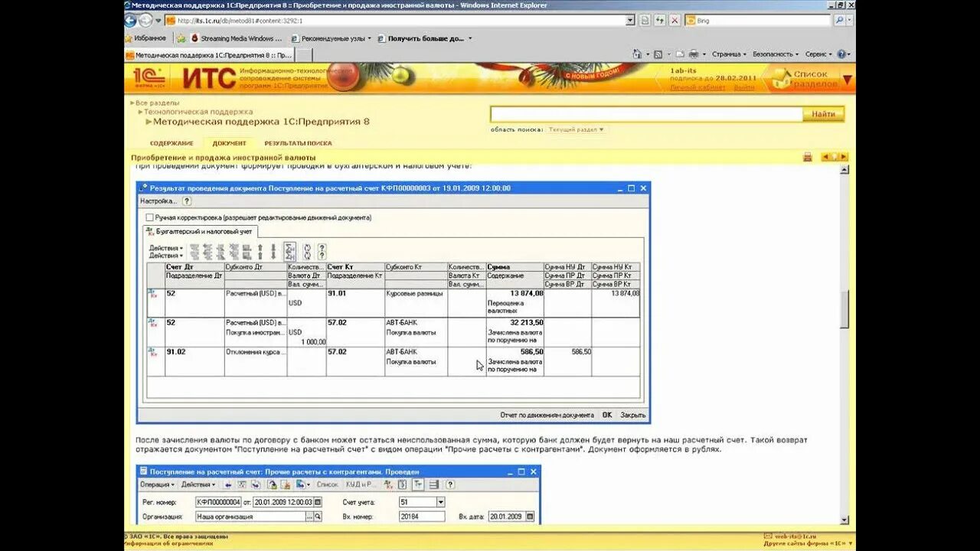Click the 1C company logo
The width and height of the screenshot is (980, 551).
(149, 78)
